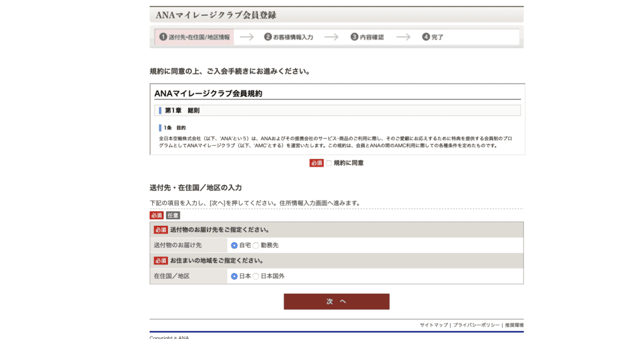Open the 推奨環境 footer link

coord(514,325)
